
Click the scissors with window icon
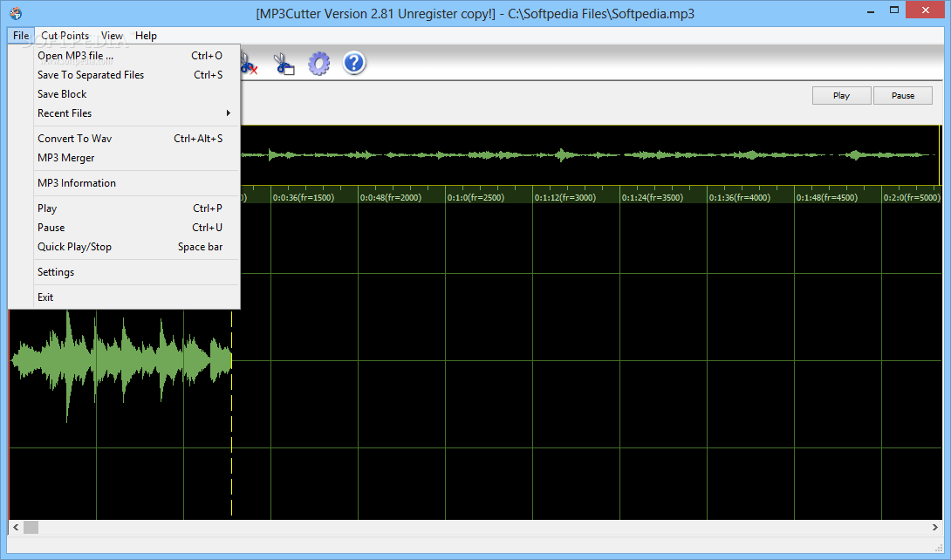tap(284, 64)
